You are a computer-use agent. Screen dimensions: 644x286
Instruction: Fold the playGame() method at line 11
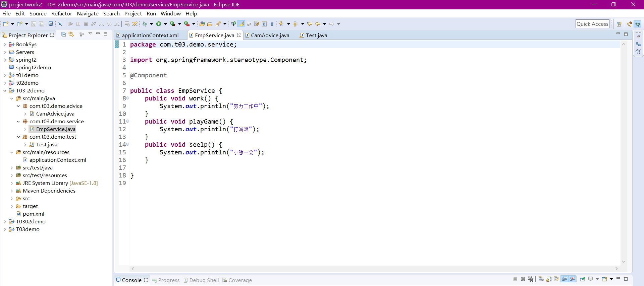click(x=127, y=121)
